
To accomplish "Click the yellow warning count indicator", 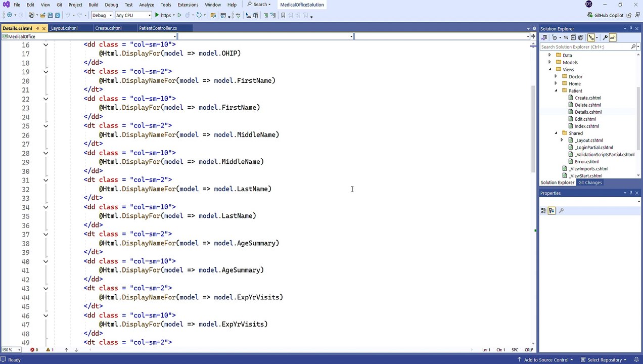I will (50, 350).
